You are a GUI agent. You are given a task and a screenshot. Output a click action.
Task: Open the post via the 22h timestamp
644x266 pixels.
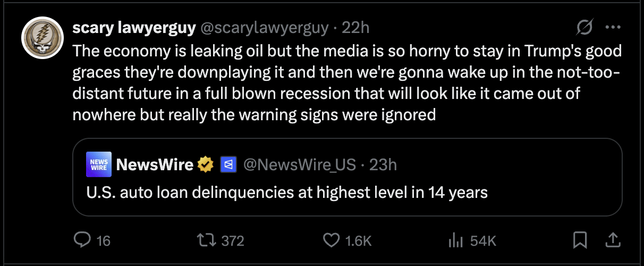coord(355,28)
